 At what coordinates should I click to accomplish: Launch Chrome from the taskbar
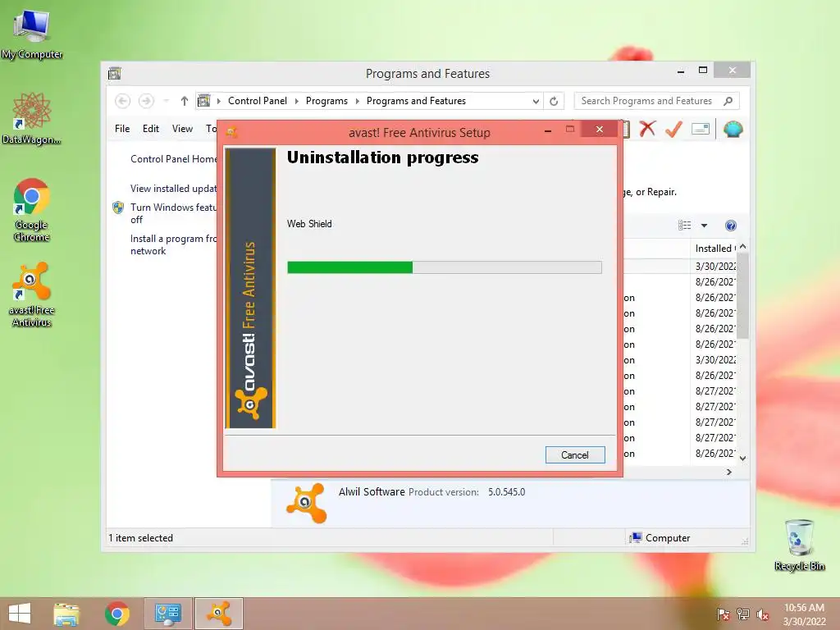click(116, 614)
